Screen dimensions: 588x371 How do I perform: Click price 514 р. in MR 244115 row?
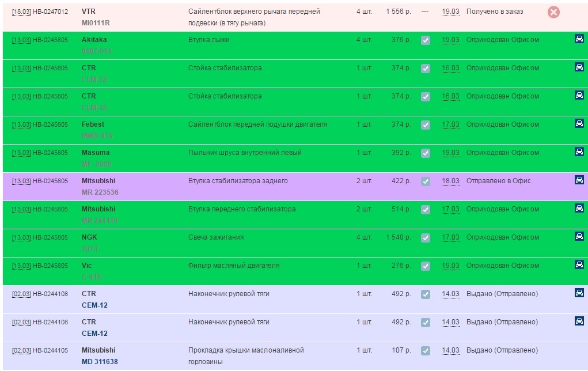pyautogui.click(x=401, y=209)
